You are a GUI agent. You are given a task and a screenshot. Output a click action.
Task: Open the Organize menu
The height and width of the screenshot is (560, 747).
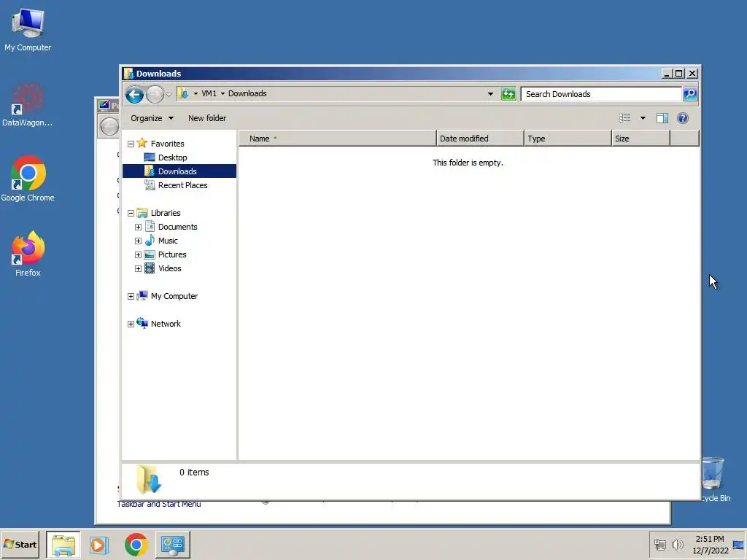(x=152, y=118)
